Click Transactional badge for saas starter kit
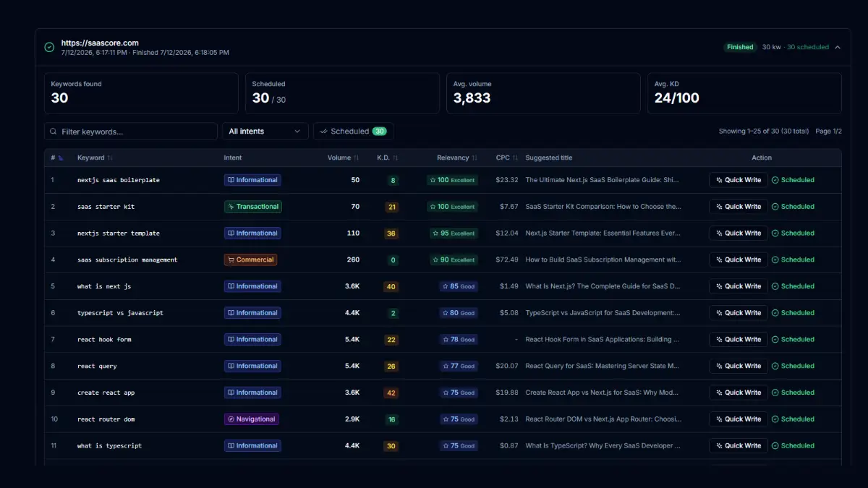This screenshot has height=488, width=868. [x=253, y=207]
